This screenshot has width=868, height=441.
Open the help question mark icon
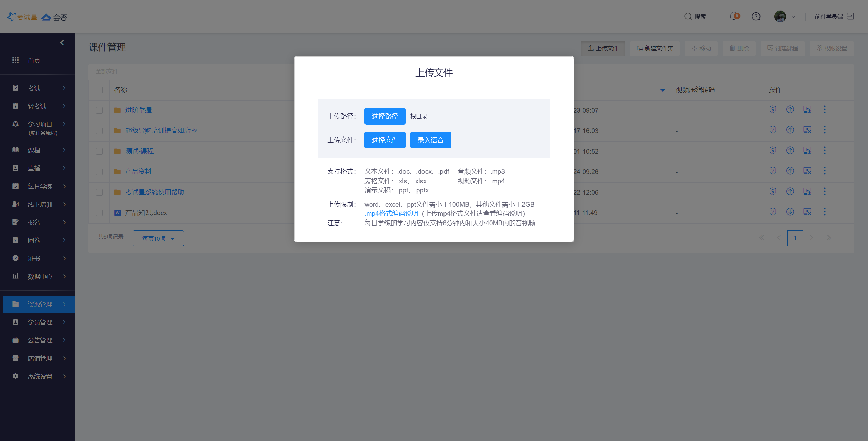coord(756,16)
